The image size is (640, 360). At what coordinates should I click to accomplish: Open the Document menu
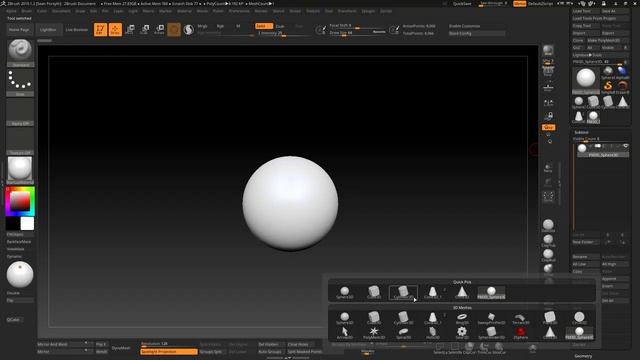tap(61, 11)
